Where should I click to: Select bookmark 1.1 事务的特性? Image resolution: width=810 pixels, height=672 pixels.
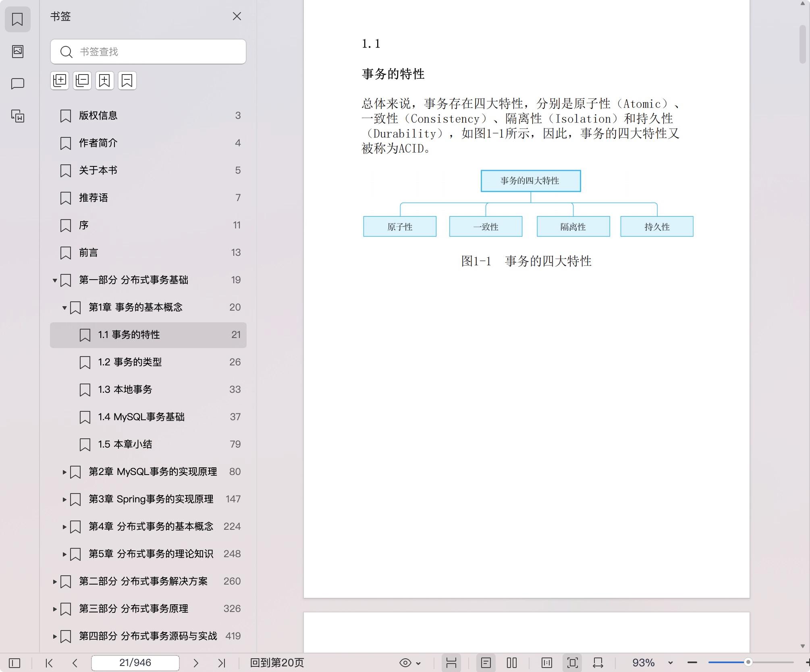click(x=148, y=335)
